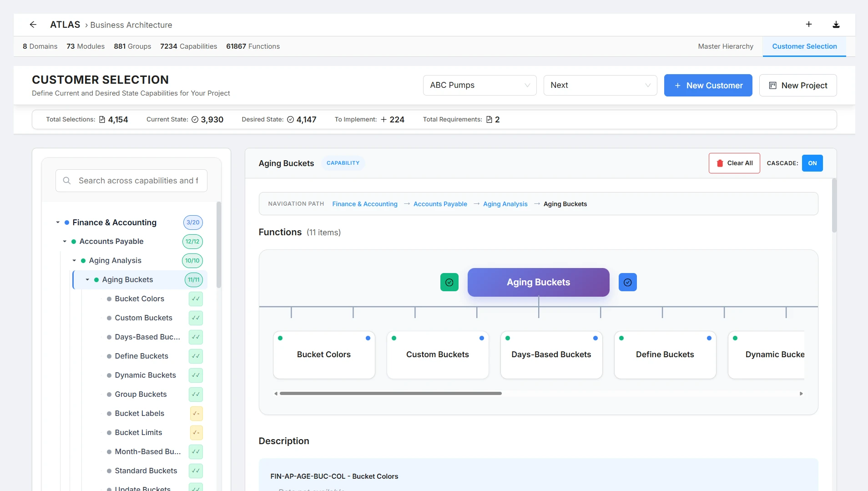Image resolution: width=868 pixels, height=491 pixels.
Task: Toggle selection status for Bucket Colors
Action: [196, 299]
